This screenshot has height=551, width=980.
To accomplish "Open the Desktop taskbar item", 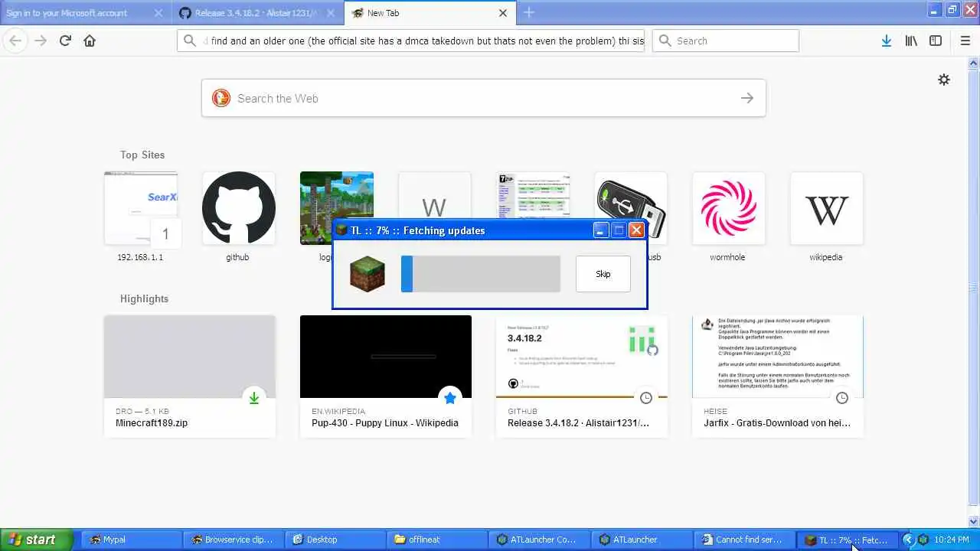I will [334, 540].
